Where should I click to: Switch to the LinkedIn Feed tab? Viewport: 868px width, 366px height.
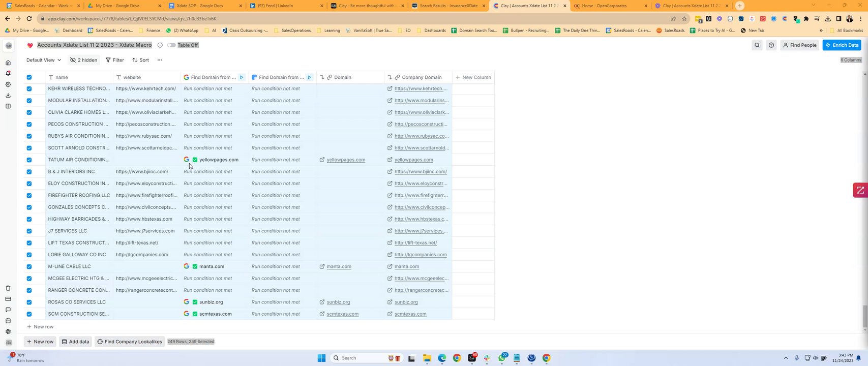point(286,6)
